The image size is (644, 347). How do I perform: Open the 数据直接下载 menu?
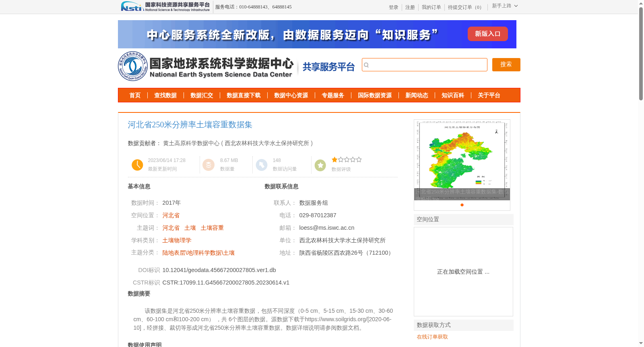pyautogui.click(x=244, y=96)
